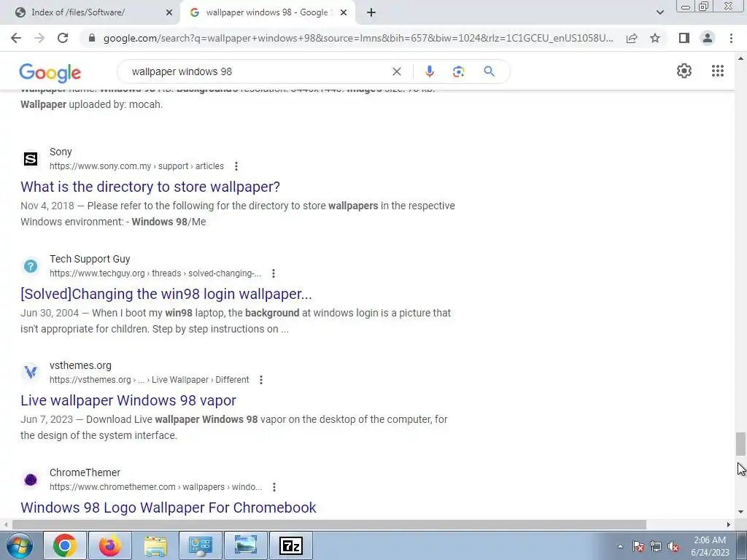Go back using the browser back arrow
747x560 pixels.
tap(16, 38)
